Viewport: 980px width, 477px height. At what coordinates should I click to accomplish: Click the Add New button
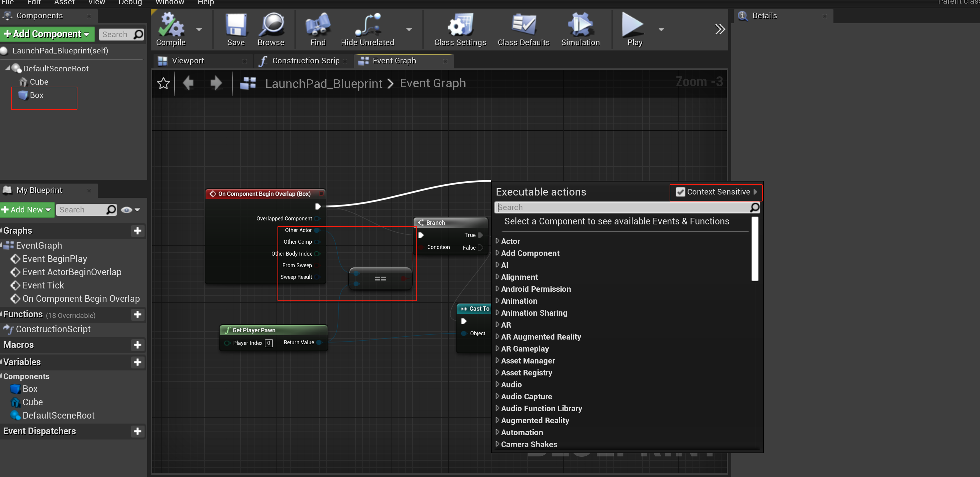click(27, 210)
